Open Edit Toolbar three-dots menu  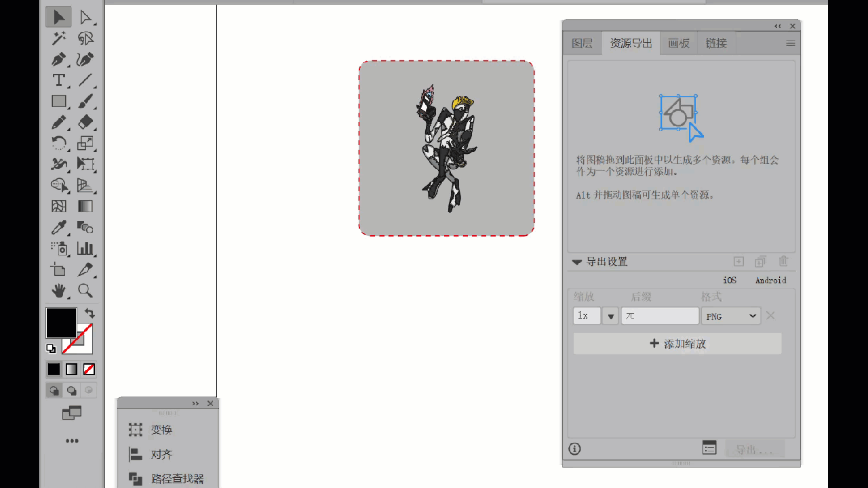point(72,441)
